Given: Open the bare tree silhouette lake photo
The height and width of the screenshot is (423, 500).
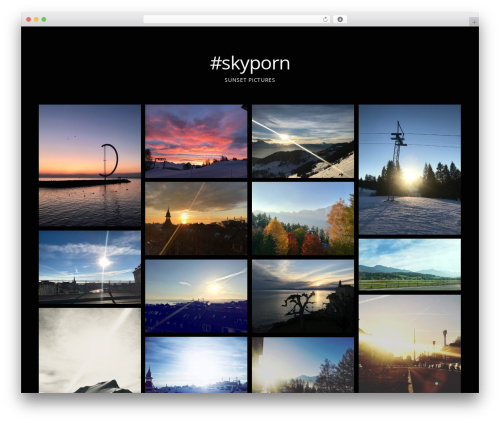Looking at the screenshot, I should [x=303, y=296].
